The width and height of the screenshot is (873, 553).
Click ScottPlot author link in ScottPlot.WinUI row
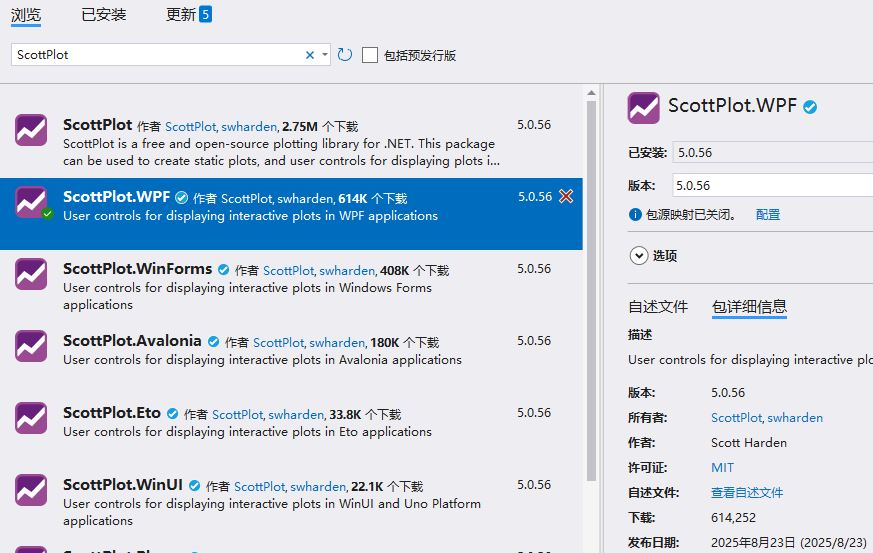point(259,487)
